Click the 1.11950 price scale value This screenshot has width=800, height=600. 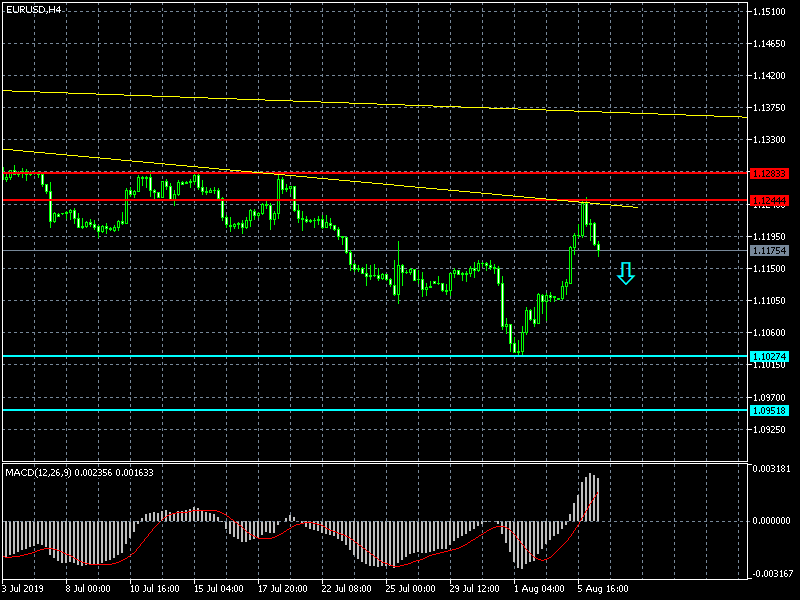769,237
